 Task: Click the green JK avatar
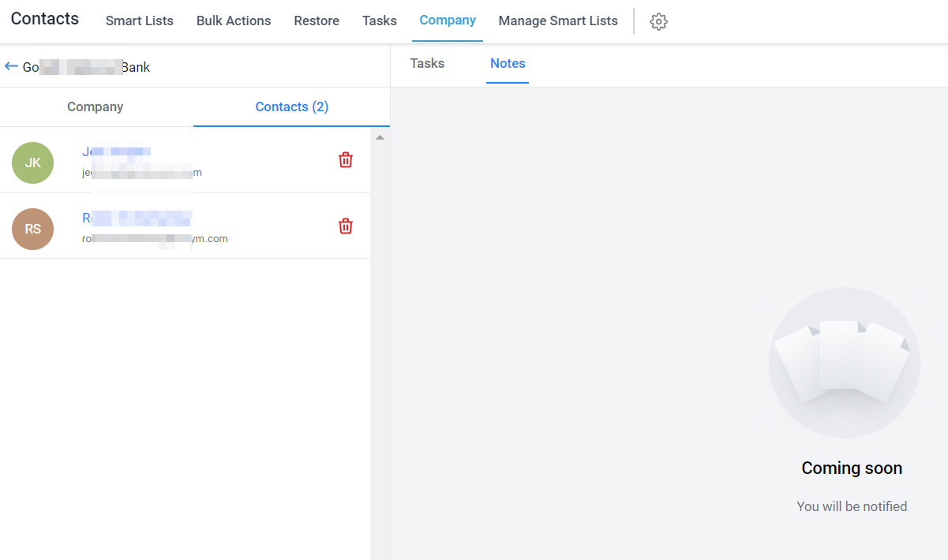(32, 163)
